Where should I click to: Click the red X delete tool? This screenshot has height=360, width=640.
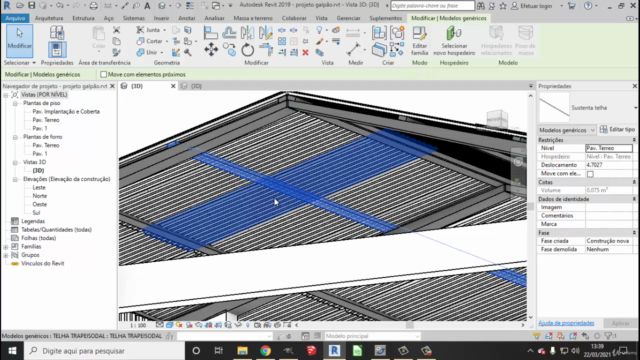[305, 53]
